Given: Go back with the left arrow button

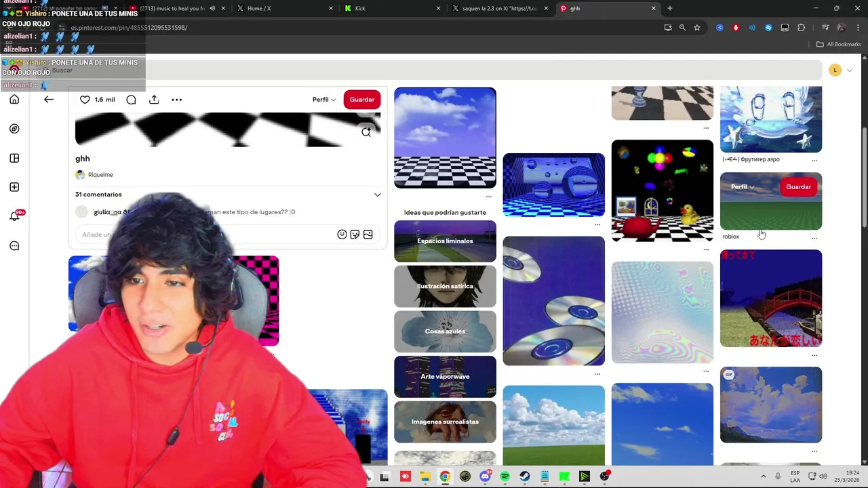Looking at the screenshot, I should tap(49, 100).
